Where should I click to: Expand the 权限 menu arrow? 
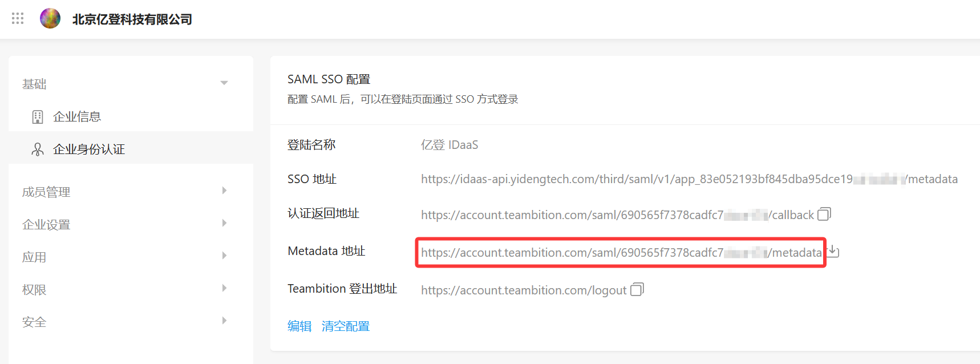coord(224,288)
